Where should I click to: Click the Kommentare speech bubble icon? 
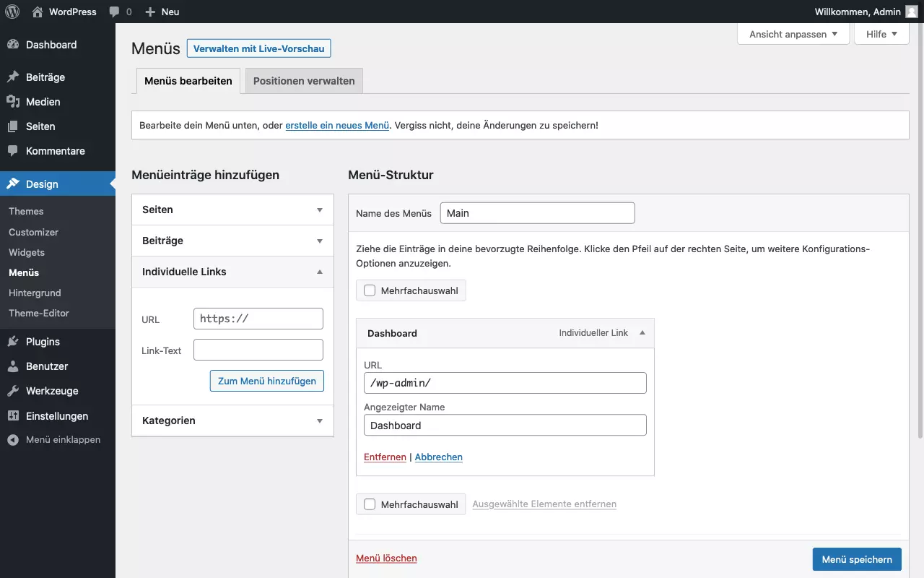point(13,151)
